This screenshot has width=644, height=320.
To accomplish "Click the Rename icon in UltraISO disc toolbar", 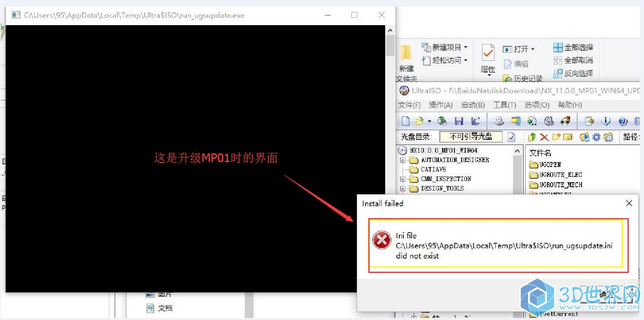I will point(568,137).
